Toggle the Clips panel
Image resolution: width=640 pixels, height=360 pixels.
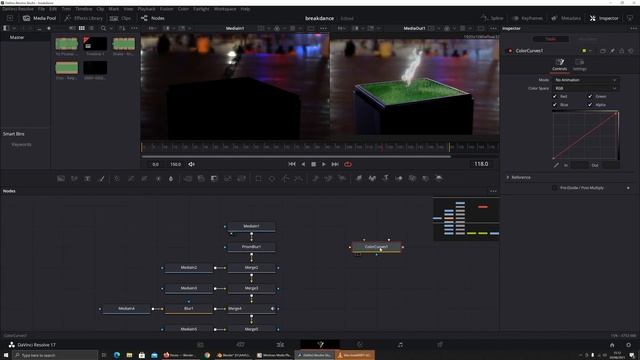(120, 18)
